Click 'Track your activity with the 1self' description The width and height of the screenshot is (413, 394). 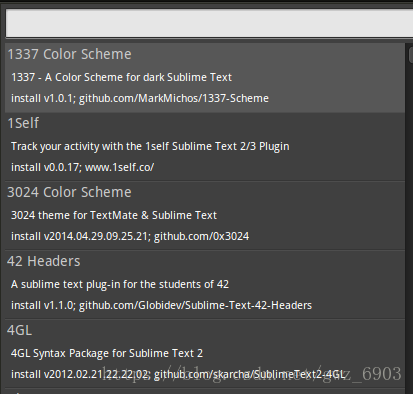[x=150, y=146]
